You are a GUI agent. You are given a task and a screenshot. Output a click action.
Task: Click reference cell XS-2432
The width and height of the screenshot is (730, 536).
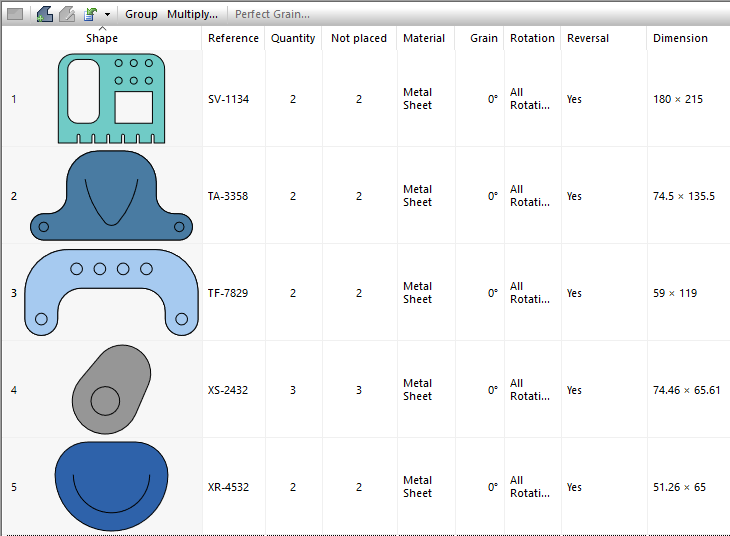coord(228,390)
